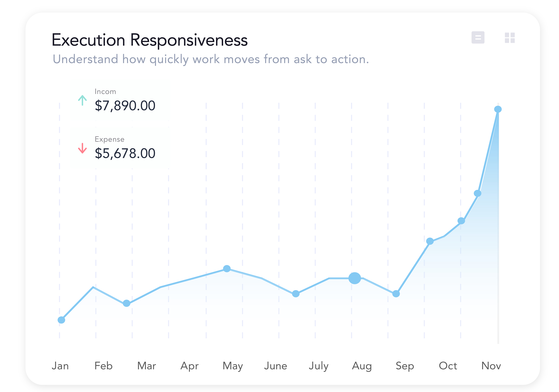This screenshot has height=392, width=559.
Task: Click the first data point in January
Action: pos(61,320)
